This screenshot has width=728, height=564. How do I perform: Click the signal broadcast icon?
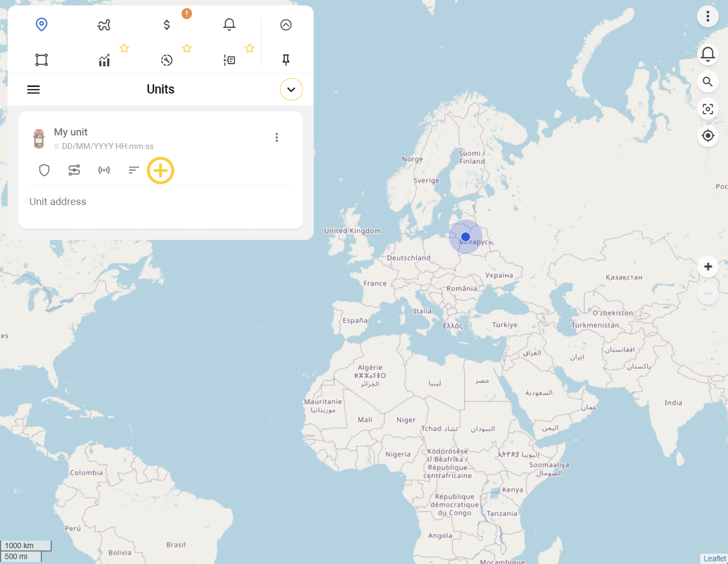tap(104, 170)
